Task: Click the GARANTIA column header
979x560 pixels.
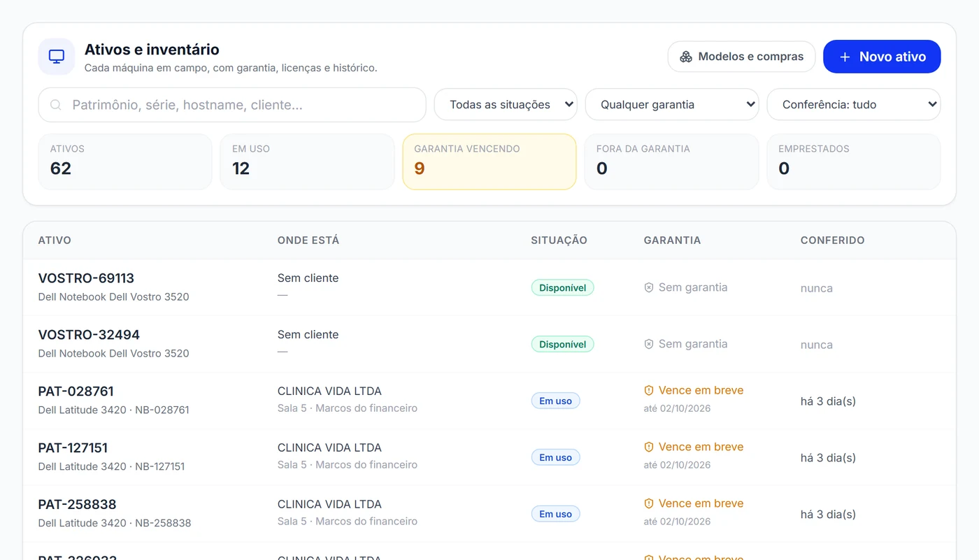Action: [x=672, y=240]
